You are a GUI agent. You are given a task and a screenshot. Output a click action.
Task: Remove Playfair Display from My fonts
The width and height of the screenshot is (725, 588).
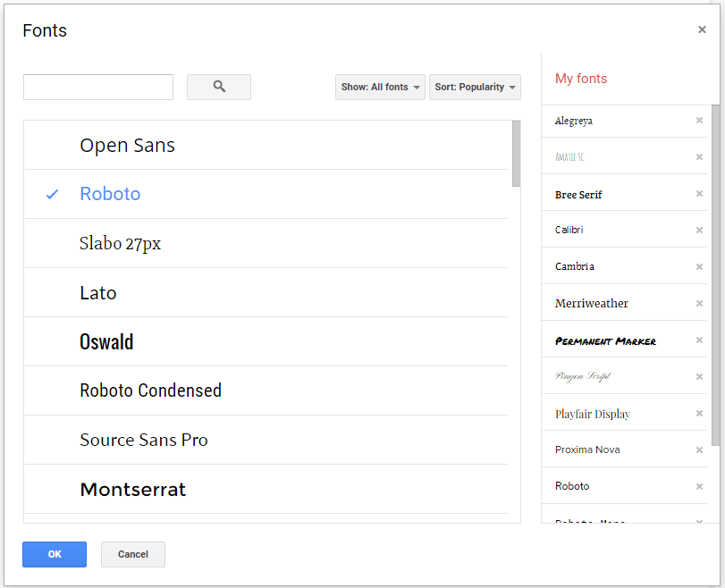point(699,412)
